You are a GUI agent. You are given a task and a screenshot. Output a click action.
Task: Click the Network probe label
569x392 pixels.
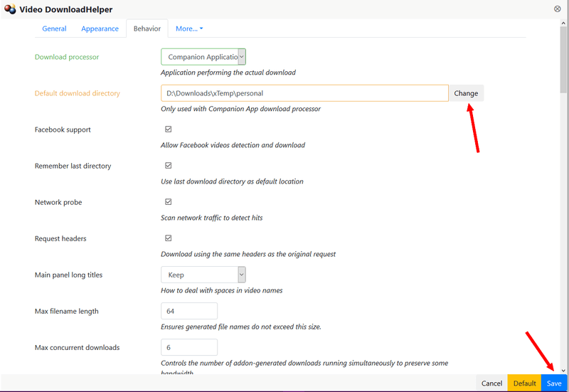pos(58,202)
